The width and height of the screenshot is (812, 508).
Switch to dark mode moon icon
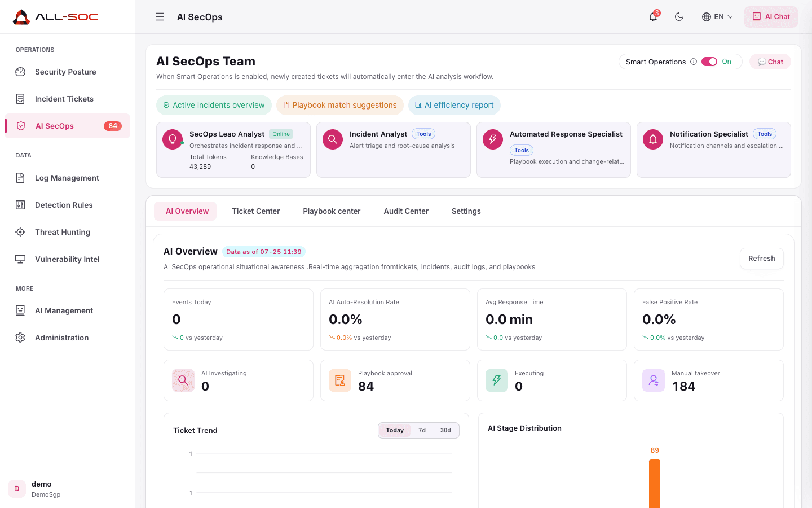tap(679, 17)
